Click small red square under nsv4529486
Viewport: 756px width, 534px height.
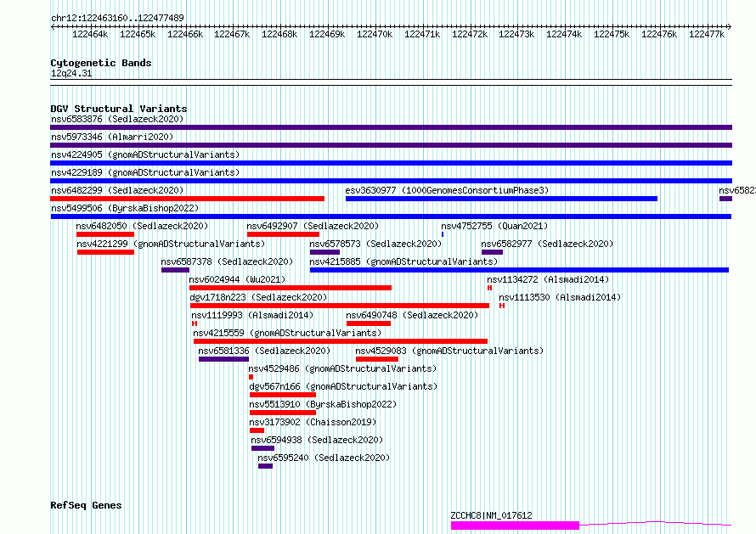pos(251,377)
